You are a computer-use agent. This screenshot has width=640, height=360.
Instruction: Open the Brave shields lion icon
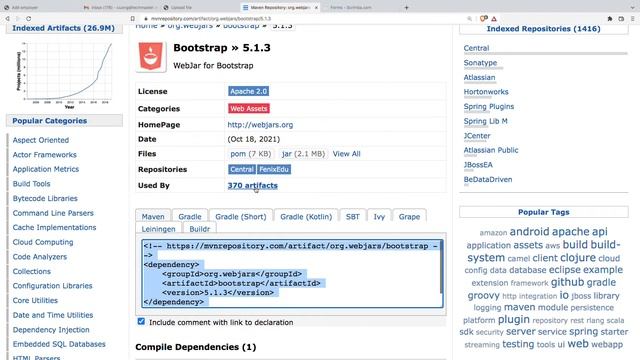coord(483,19)
